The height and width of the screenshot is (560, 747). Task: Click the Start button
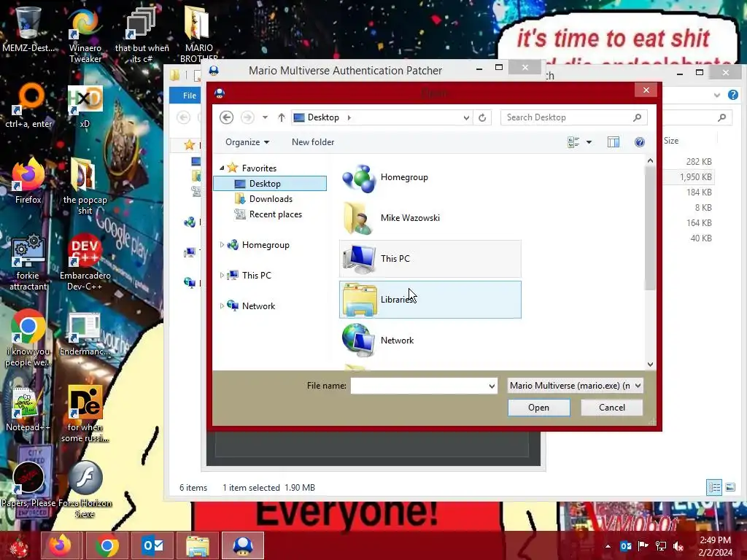pos(19,545)
